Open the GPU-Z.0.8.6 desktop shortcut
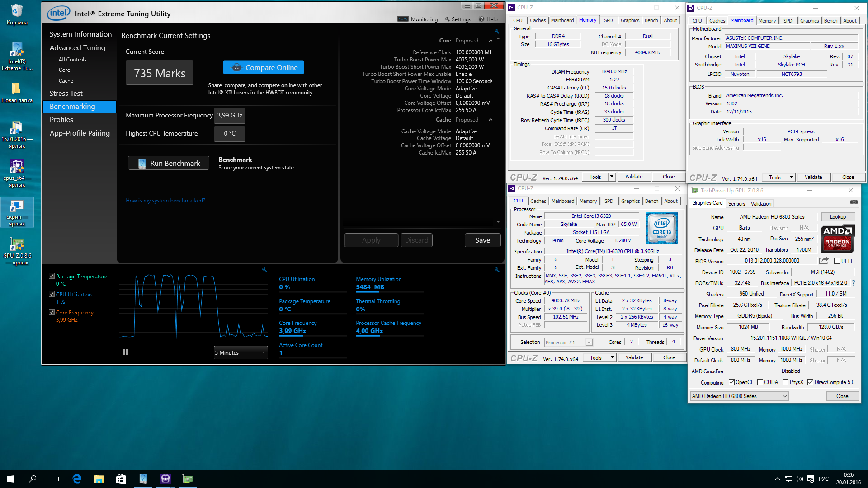Screen dimensions: 868x488 [17, 251]
